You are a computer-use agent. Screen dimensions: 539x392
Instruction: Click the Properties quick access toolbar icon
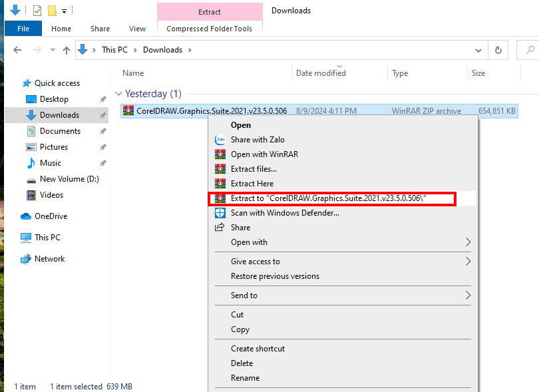coord(37,11)
